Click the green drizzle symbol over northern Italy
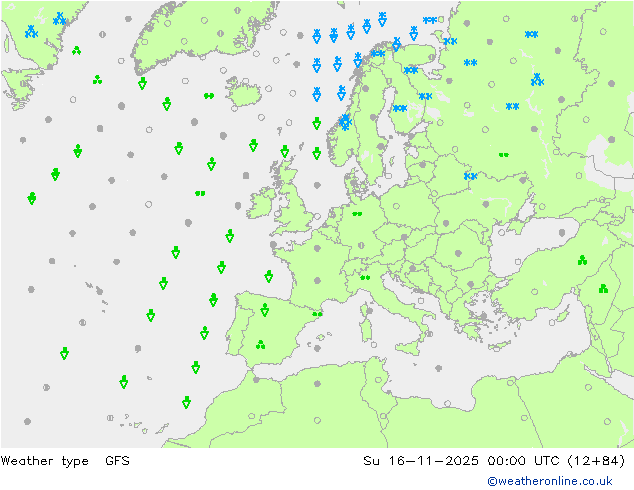This screenshot has width=634, height=490. pyautogui.click(x=365, y=277)
